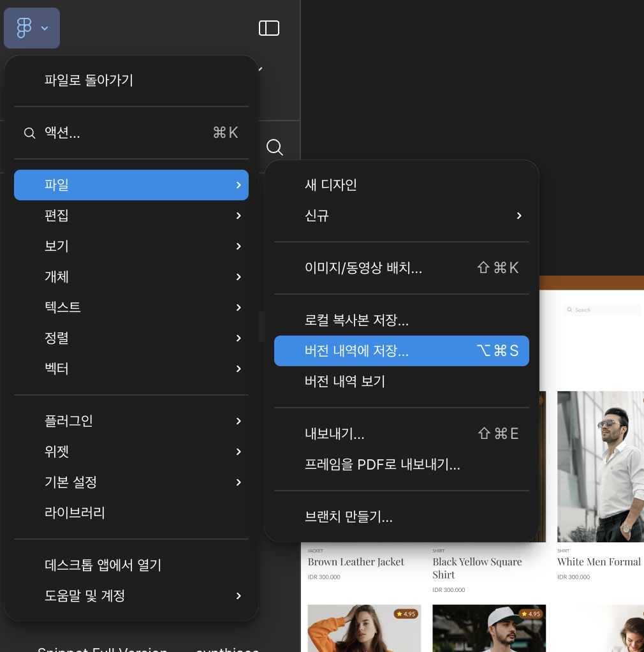This screenshot has height=652, width=644.
Task: Expand the 편집 submenu chevron
Action: 238,216
